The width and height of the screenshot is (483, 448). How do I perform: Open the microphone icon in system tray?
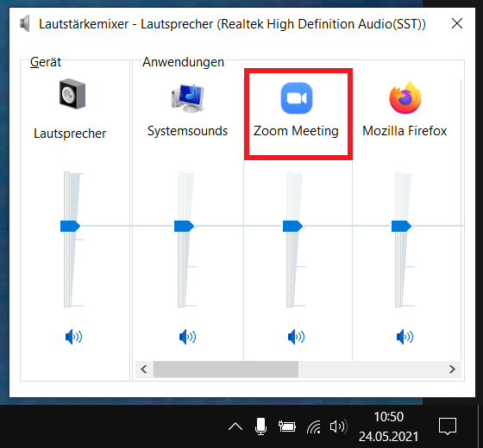(260, 426)
